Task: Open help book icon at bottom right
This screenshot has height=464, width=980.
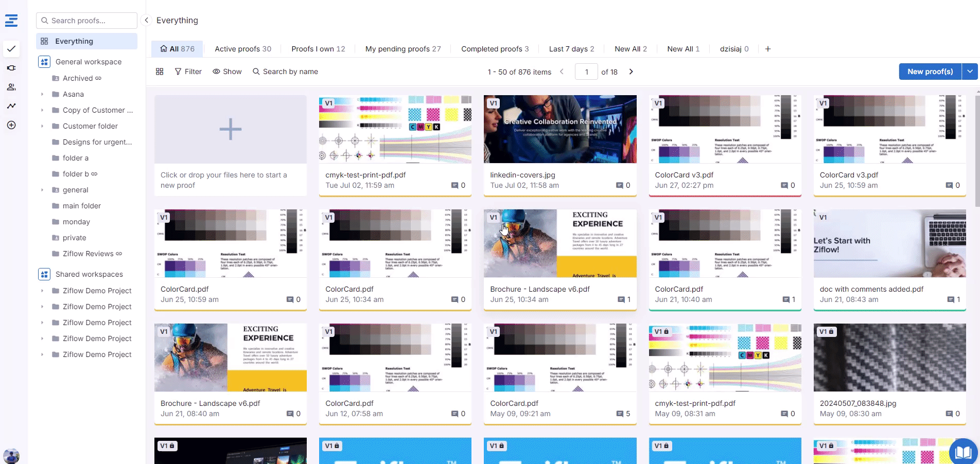Action: pyautogui.click(x=963, y=452)
